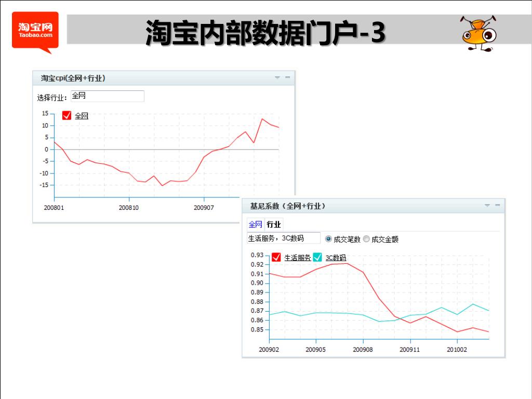Click the 选择行业 label
Image resolution: width=532 pixels, height=399 pixels.
pos(51,98)
